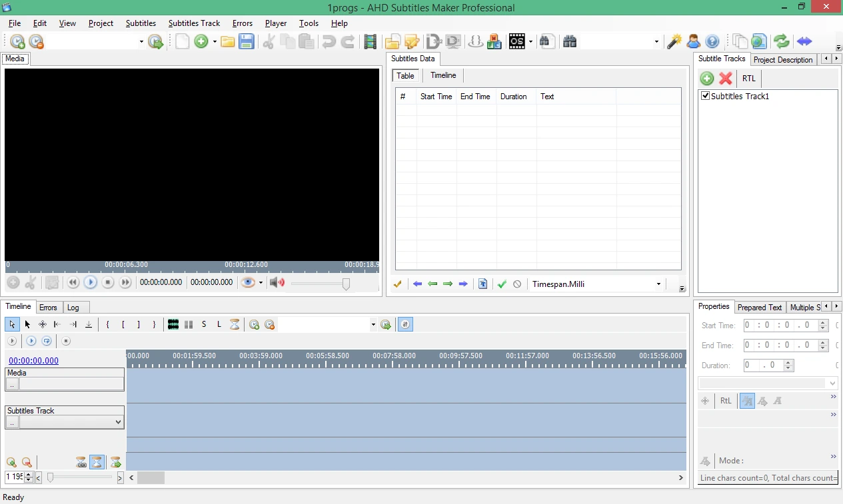Delete the subtitle track with the red X

[x=726, y=78]
